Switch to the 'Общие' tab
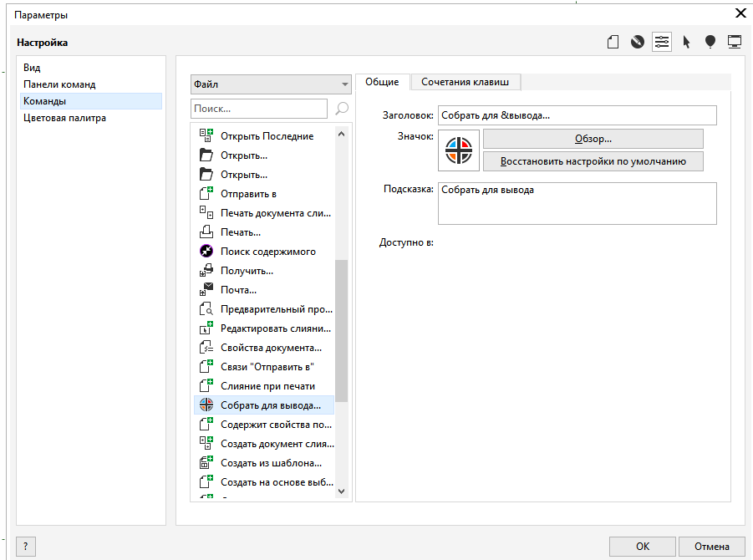753x560 pixels. [382, 82]
